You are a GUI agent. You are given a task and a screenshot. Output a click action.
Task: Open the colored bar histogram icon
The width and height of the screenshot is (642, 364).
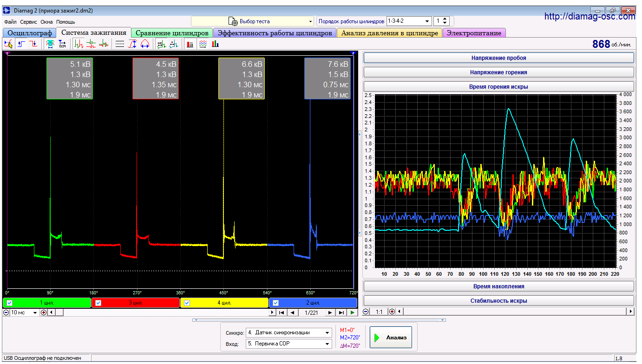(215, 44)
